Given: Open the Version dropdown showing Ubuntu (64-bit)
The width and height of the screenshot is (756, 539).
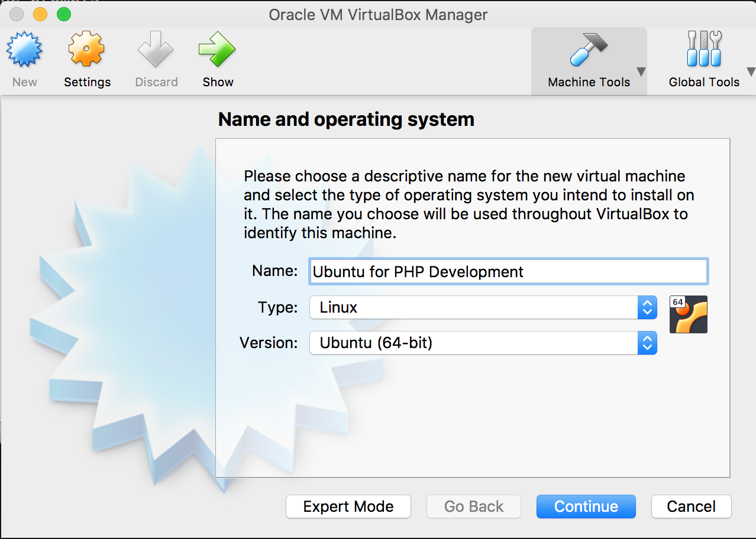Looking at the screenshot, I should coord(483,343).
